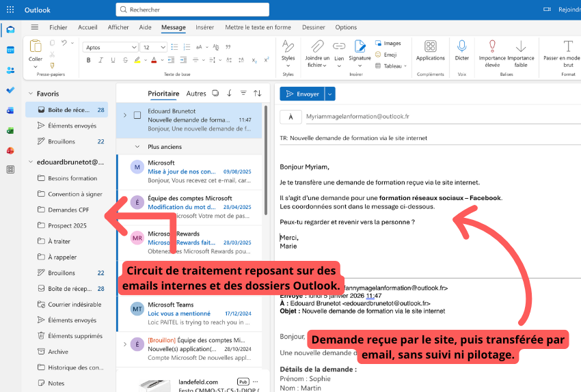Open the People icon in left rail
Viewport: 581px width, 392px height.
pos(10,70)
